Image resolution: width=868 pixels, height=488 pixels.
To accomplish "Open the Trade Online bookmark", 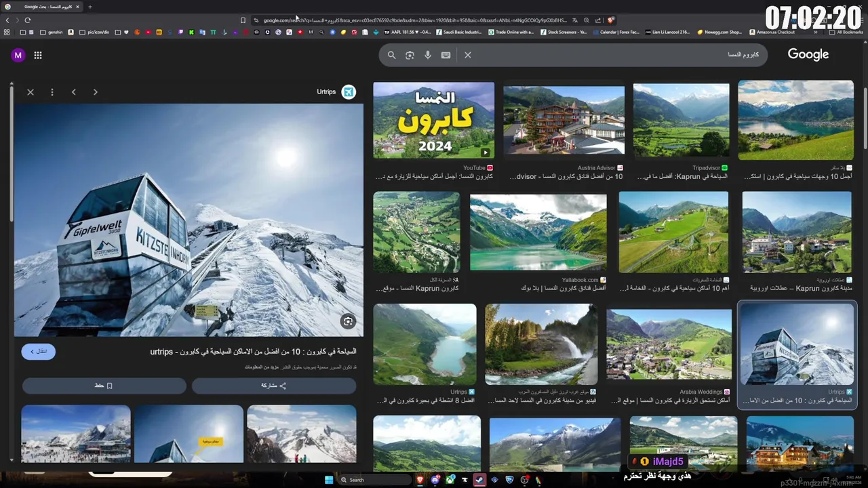I will (x=511, y=32).
